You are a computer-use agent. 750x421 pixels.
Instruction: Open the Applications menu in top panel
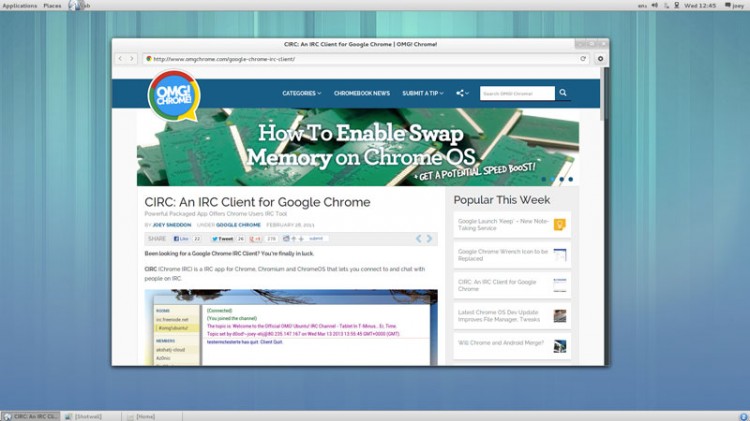tap(20, 6)
